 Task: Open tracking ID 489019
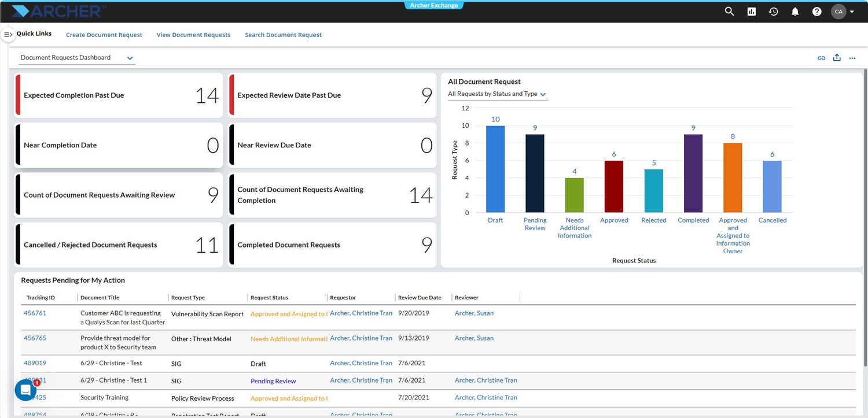click(x=35, y=363)
